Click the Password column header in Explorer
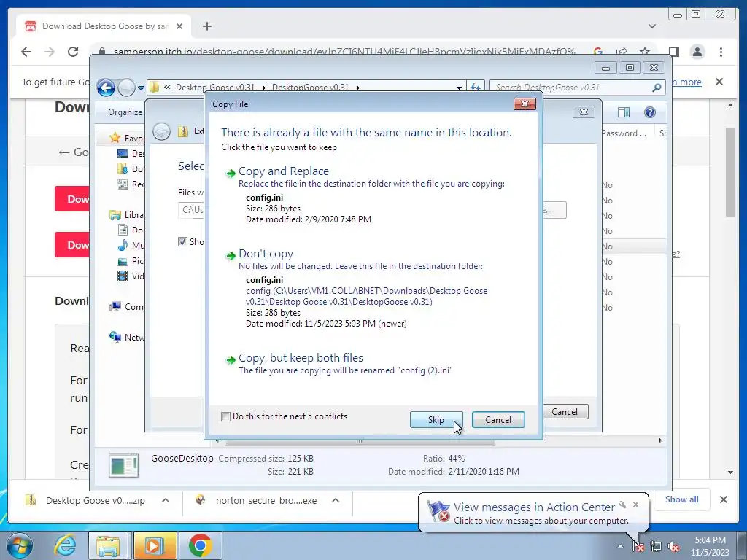This screenshot has height=560, width=747. click(627, 133)
